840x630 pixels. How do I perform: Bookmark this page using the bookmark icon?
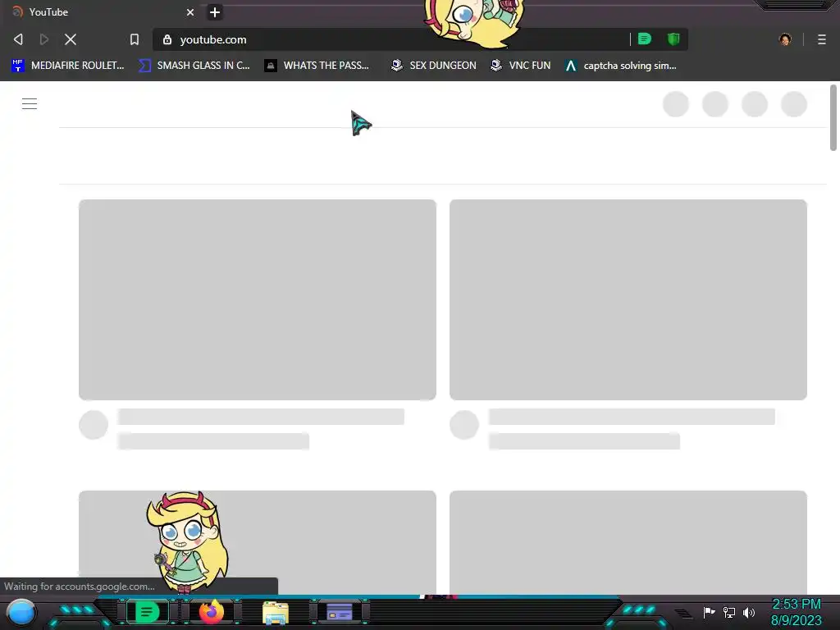135,39
